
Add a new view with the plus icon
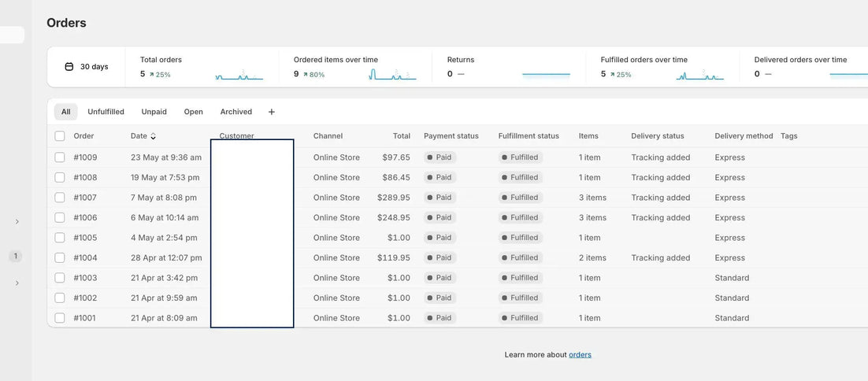pos(271,112)
